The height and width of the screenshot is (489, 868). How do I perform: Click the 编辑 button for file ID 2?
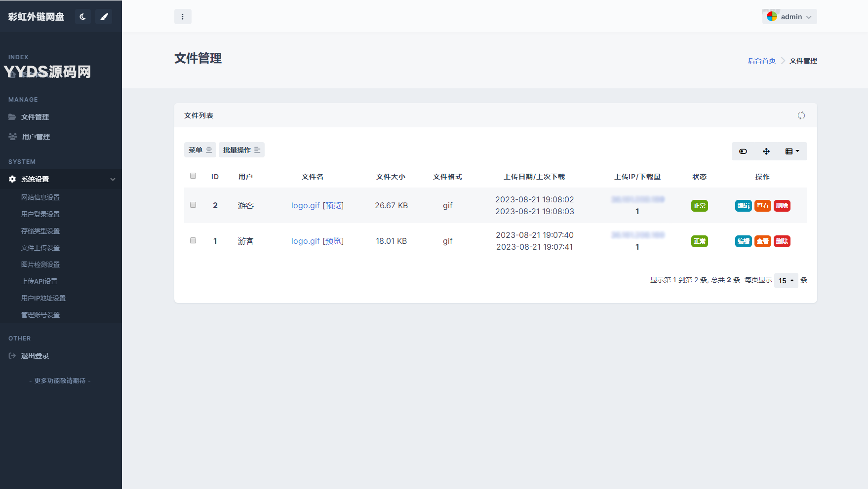[743, 206]
